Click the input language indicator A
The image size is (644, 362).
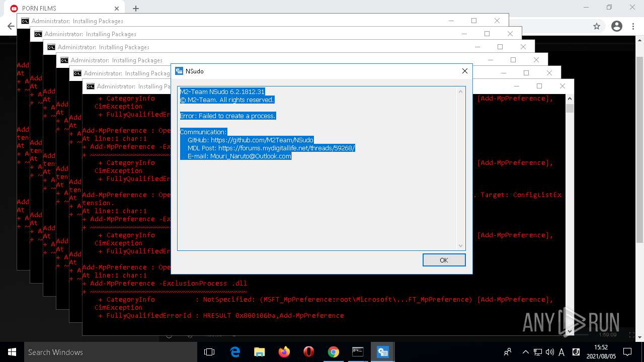(x=561, y=352)
